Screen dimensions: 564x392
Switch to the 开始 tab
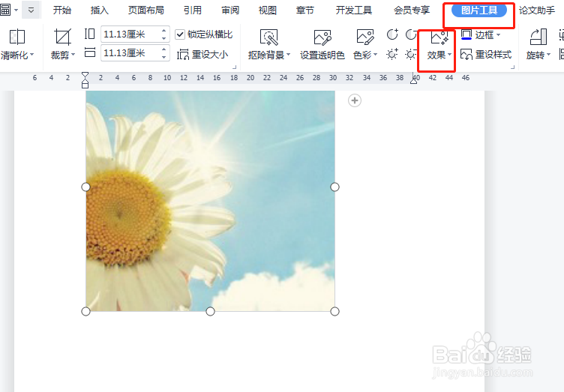tap(61, 10)
